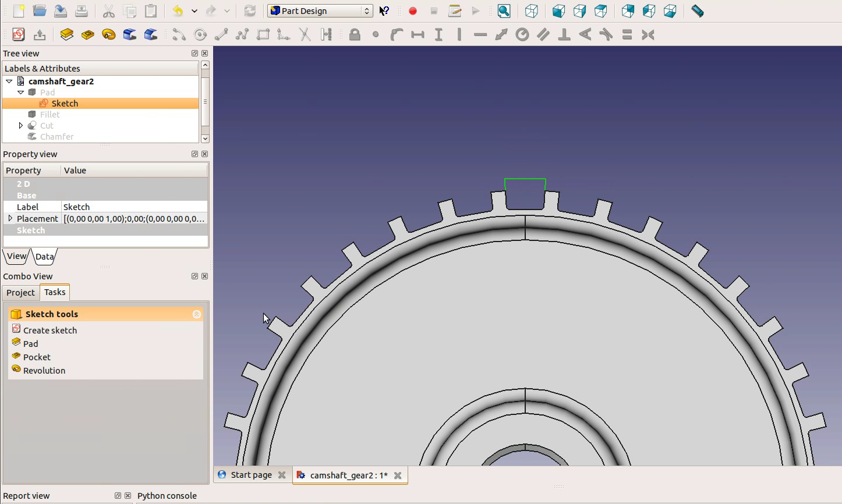Open the undo history dropdown arrow
This screenshot has width=842, height=504.
point(194,11)
